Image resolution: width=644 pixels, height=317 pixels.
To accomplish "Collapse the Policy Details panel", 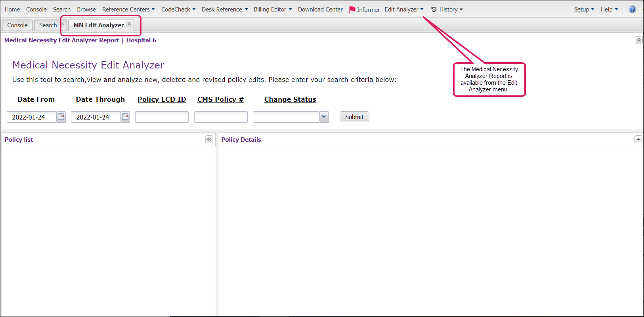I will click(638, 139).
